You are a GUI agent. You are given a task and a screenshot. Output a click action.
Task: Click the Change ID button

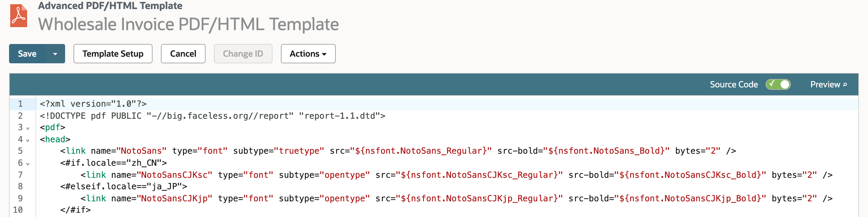[243, 54]
